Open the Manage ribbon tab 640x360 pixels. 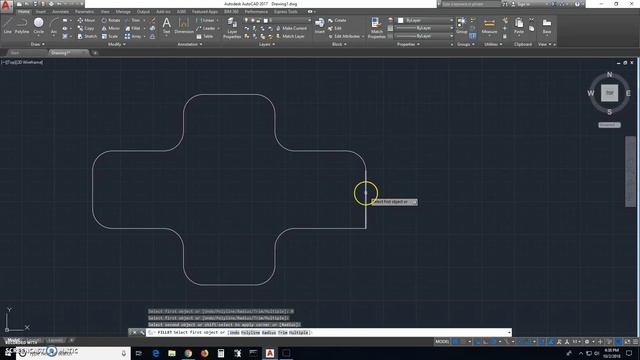(x=123, y=11)
